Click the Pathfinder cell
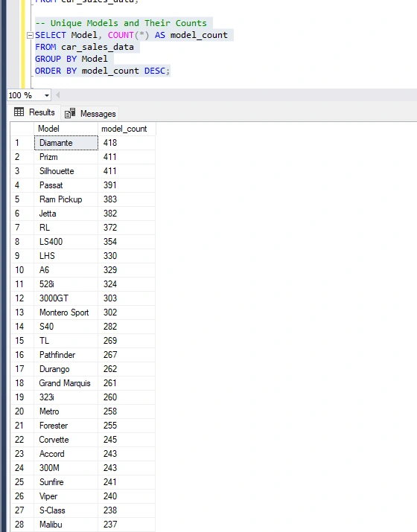The height and width of the screenshot is (532, 417). coord(66,355)
